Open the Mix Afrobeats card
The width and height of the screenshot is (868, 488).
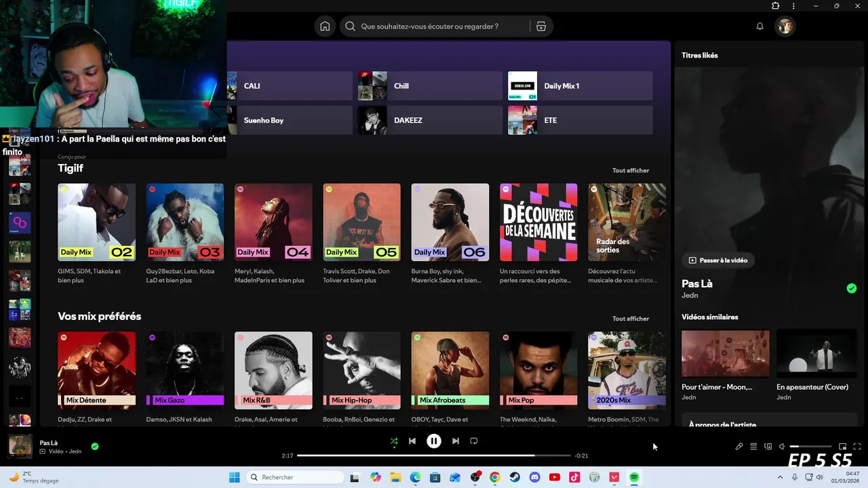(x=450, y=370)
